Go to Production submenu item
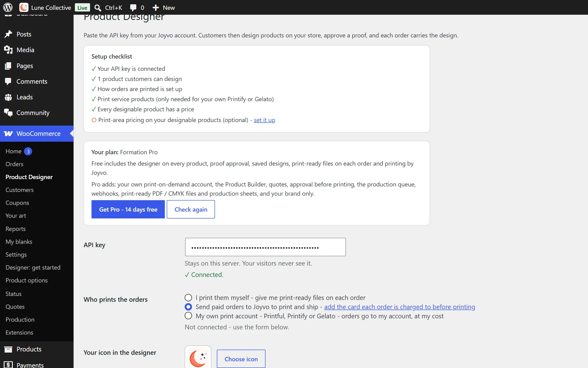The height and width of the screenshot is (368, 588). pos(20,320)
